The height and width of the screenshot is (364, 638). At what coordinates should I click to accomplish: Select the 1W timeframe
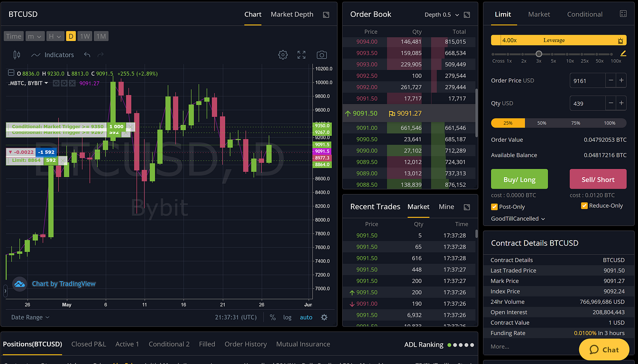84,36
